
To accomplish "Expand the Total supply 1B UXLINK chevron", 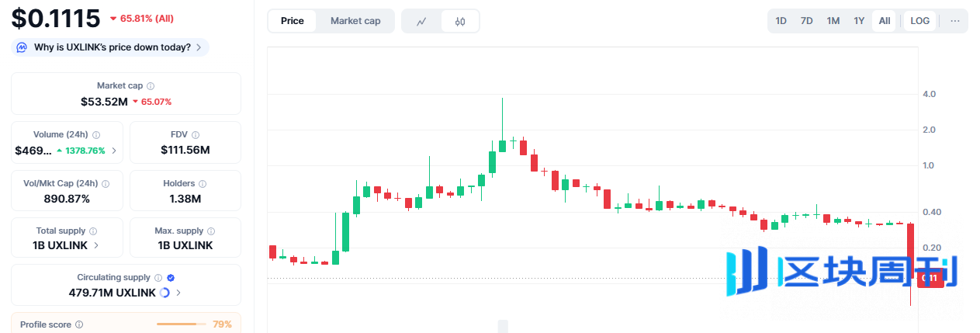I will 96,245.
